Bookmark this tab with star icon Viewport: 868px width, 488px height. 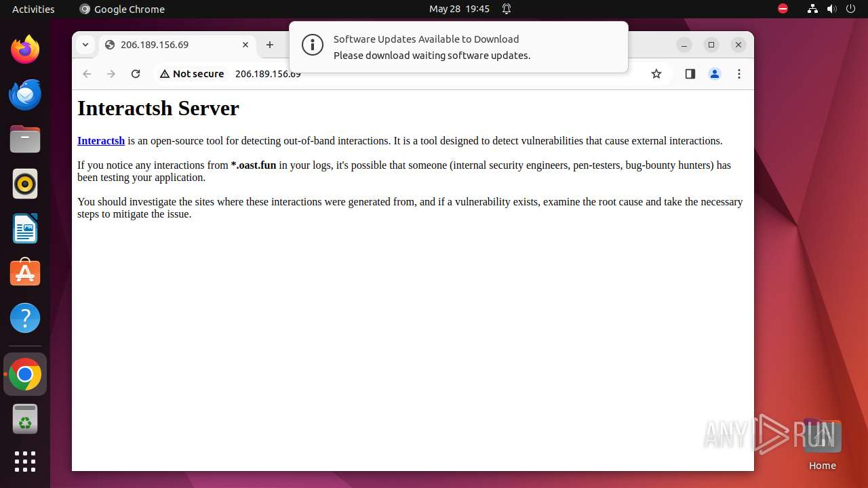[x=656, y=74]
